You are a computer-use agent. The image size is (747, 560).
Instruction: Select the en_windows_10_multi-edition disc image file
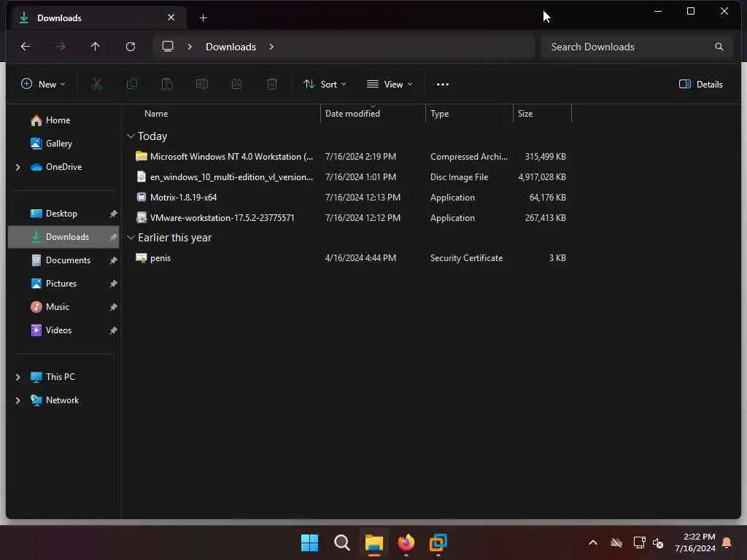pyautogui.click(x=351, y=177)
